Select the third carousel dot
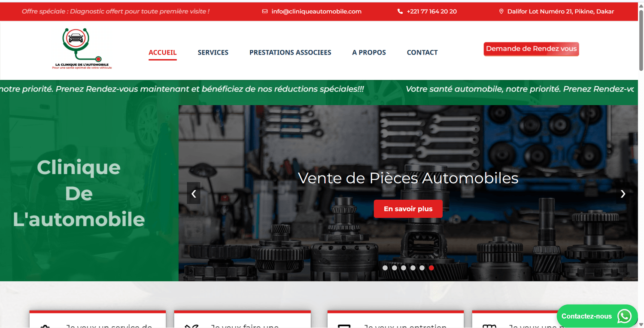 404,268
